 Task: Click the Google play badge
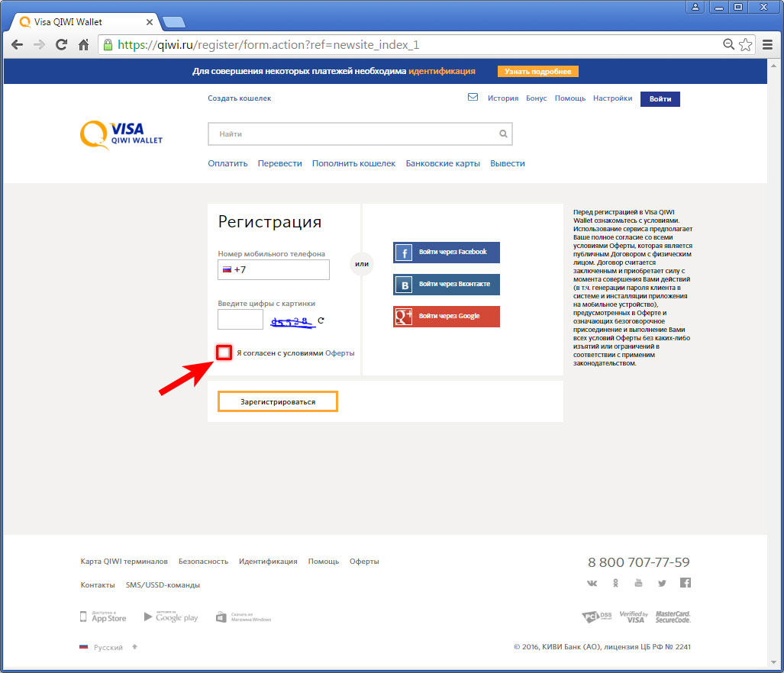[171, 617]
